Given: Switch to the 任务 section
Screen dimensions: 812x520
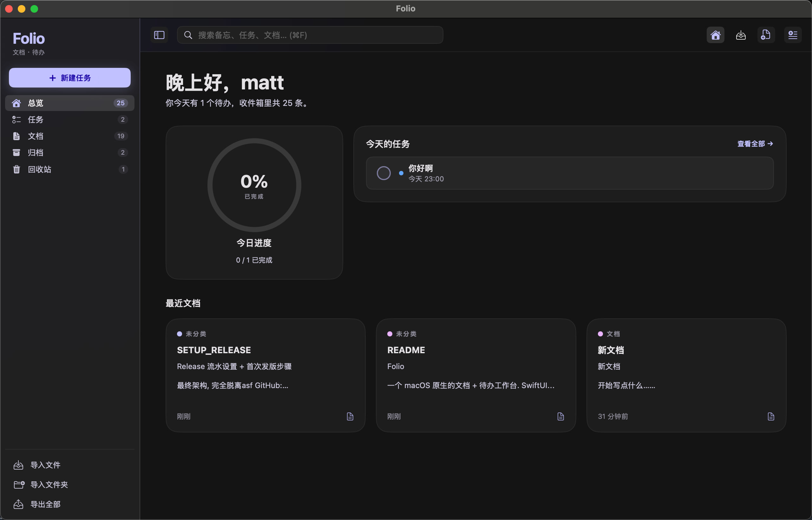Looking at the screenshot, I should pos(69,120).
